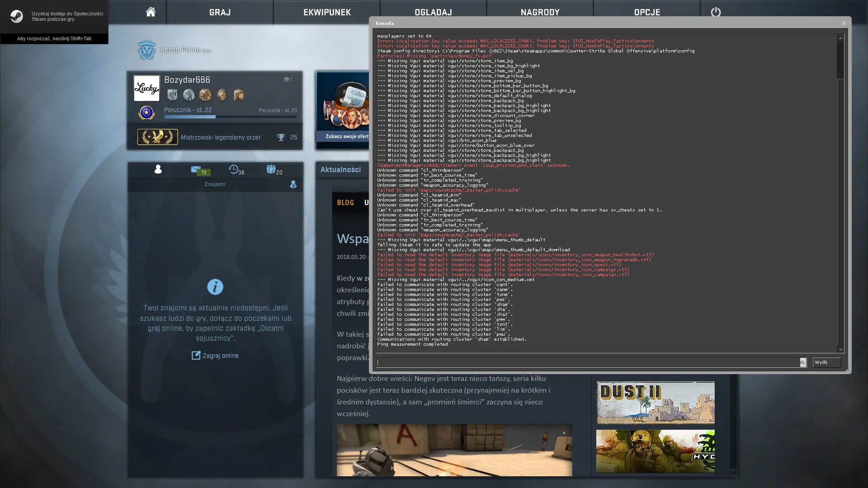Click the news panel scroll down arrow
Screen dimensions: 868x488
[x=733, y=472]
